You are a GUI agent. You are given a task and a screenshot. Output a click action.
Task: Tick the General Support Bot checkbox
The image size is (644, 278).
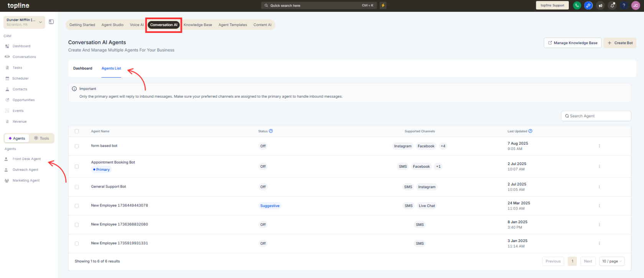click(x=77, y=187)
